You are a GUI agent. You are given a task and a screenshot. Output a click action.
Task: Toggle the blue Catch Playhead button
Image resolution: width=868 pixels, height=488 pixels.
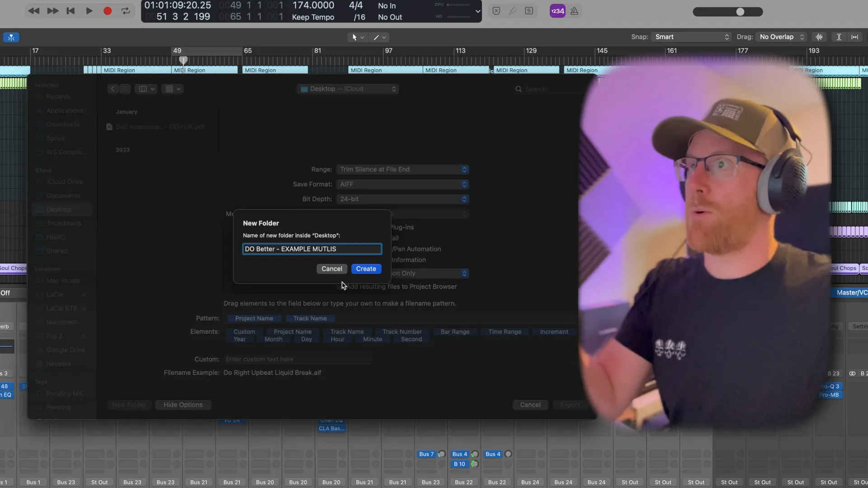[x=11, y=38]
